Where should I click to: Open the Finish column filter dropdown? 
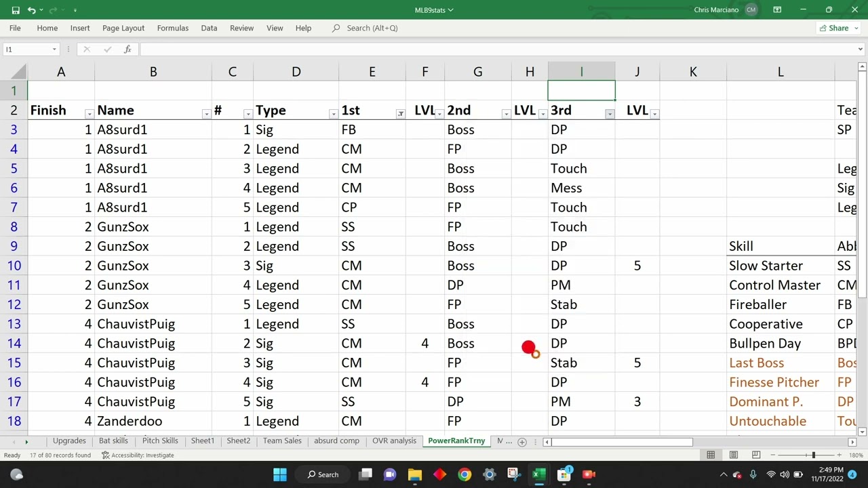click(89, 114)
